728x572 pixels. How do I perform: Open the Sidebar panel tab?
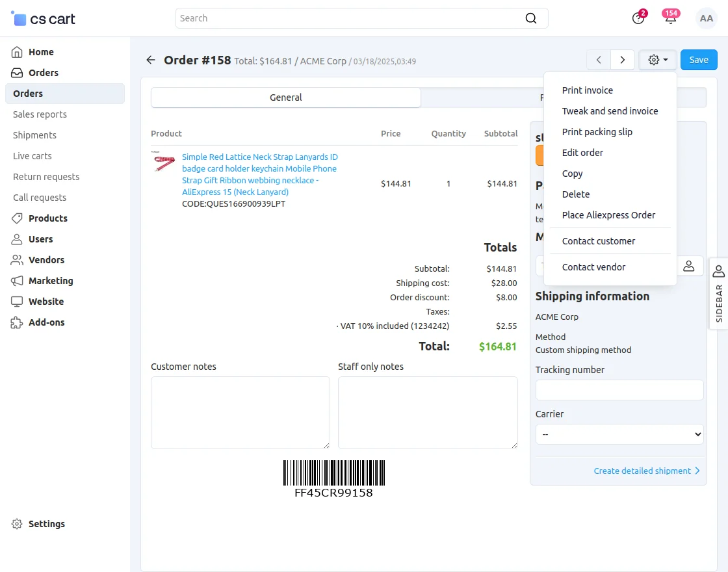pyautogui.click(x=718, y=294)
